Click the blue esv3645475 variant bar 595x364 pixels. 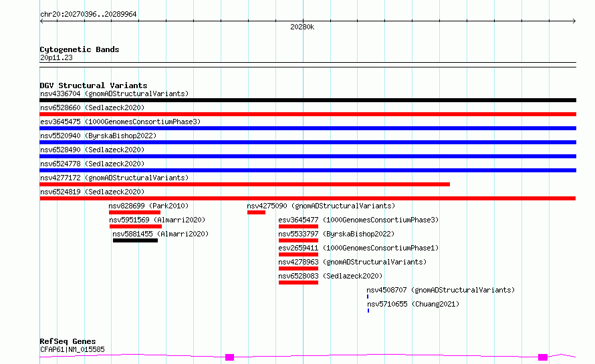pos(308,128)
